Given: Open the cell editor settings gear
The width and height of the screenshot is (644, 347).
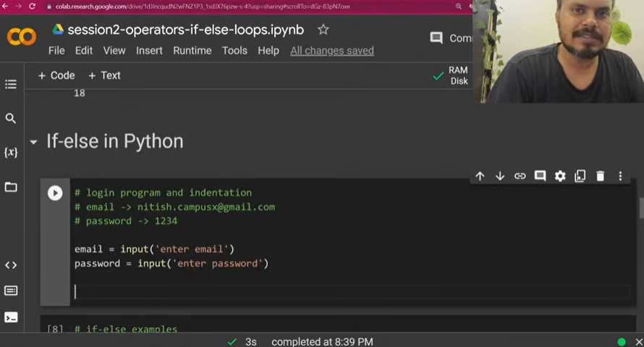Looking at the screenshot, I should click(560, 176).
